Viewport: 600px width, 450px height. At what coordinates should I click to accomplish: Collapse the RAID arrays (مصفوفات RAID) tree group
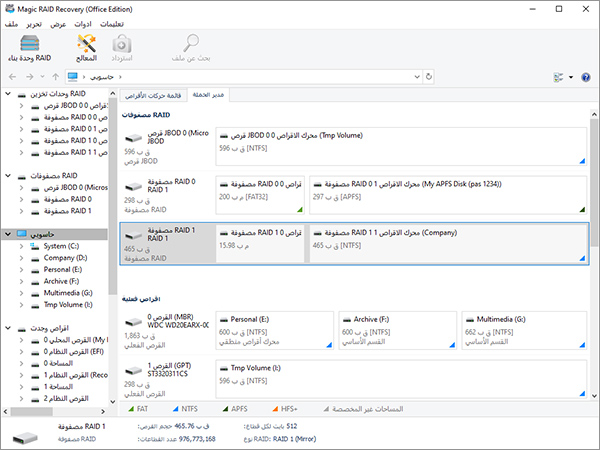8,176
